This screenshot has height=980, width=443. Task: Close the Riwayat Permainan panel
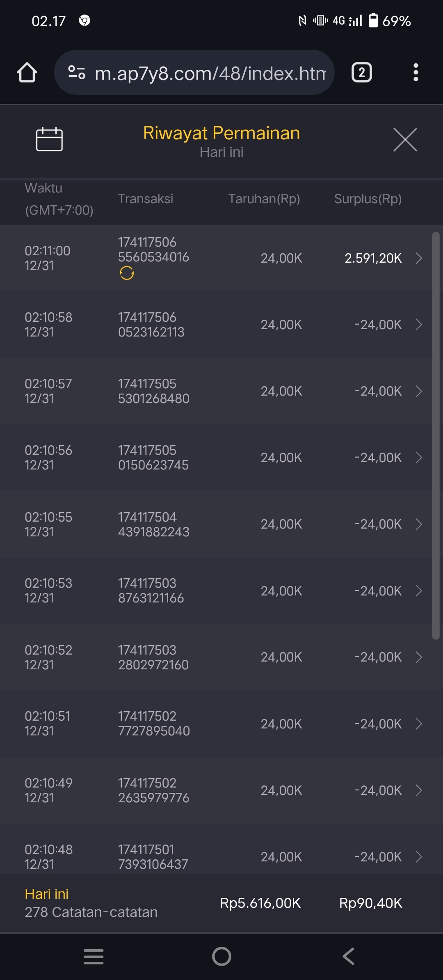click(405, 140)
